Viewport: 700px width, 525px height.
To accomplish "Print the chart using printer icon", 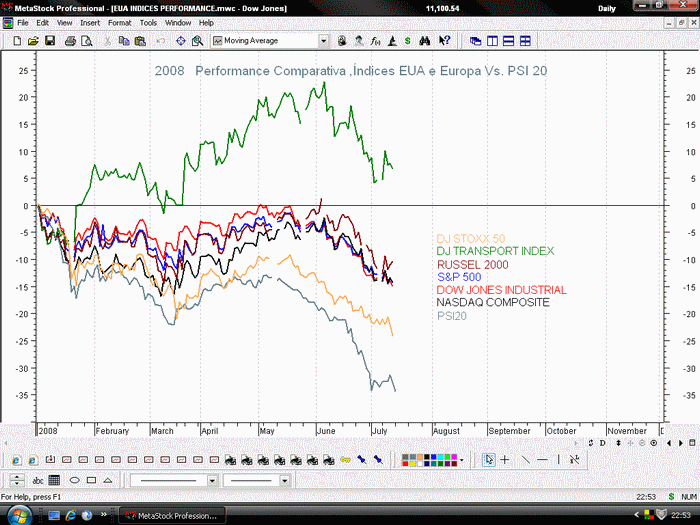I will (x=70, y=41).
